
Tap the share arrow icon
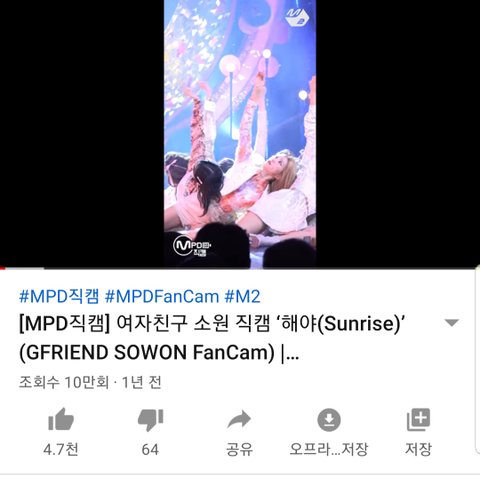(239, 419)
